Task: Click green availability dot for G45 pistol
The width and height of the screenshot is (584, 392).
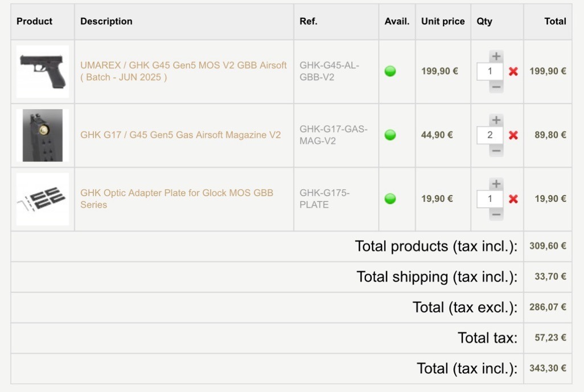Action: pyautogui.click(x=390, y=72)
